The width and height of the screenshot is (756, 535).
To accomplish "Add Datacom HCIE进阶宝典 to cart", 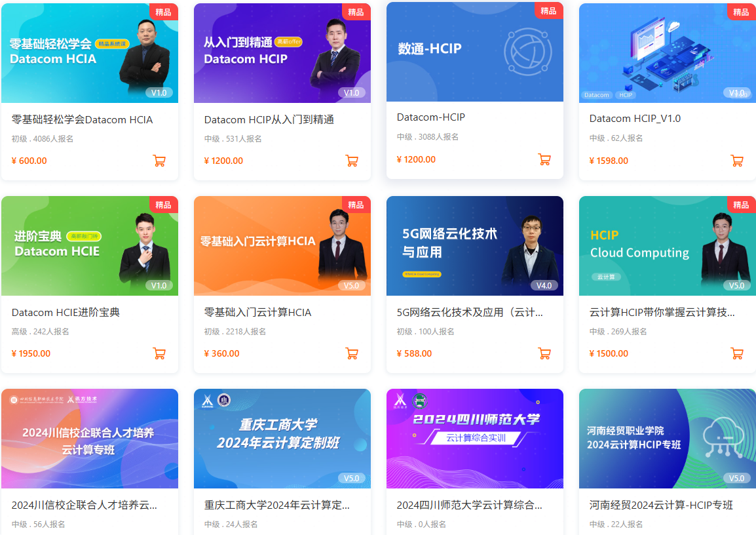I will click(x=160, y=353).
